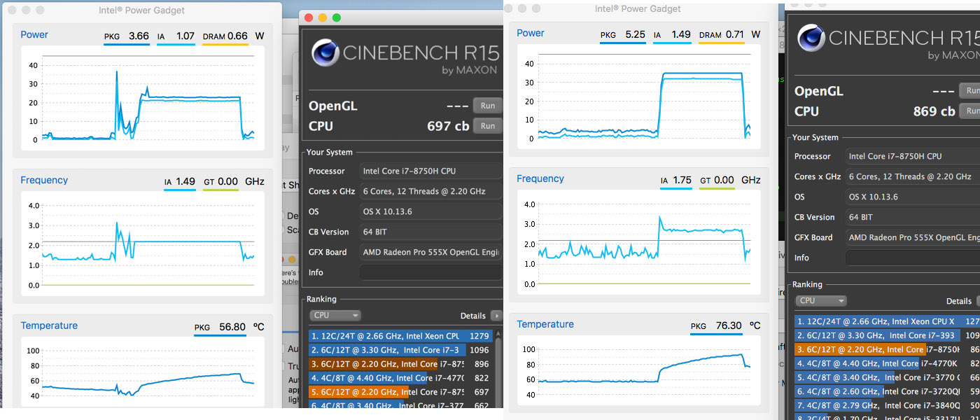Select highlighted orange ranking row scoring 697
Screen dimensions: 980x420
[x=401, y=392]
